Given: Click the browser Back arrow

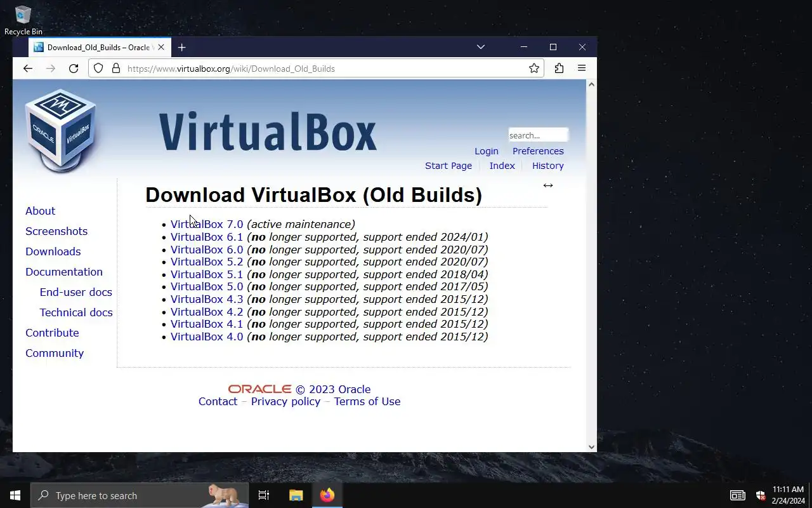Looking at the screenshot, I should pos(27,69).
